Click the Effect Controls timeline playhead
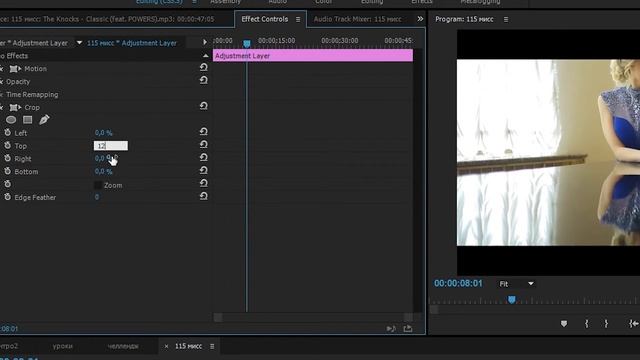This screenshot has width=640, height=360. coord(247,43)
